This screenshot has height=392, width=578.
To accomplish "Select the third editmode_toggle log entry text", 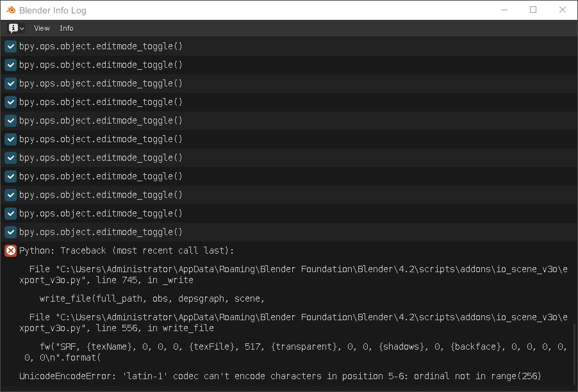I will pos(101,83).
